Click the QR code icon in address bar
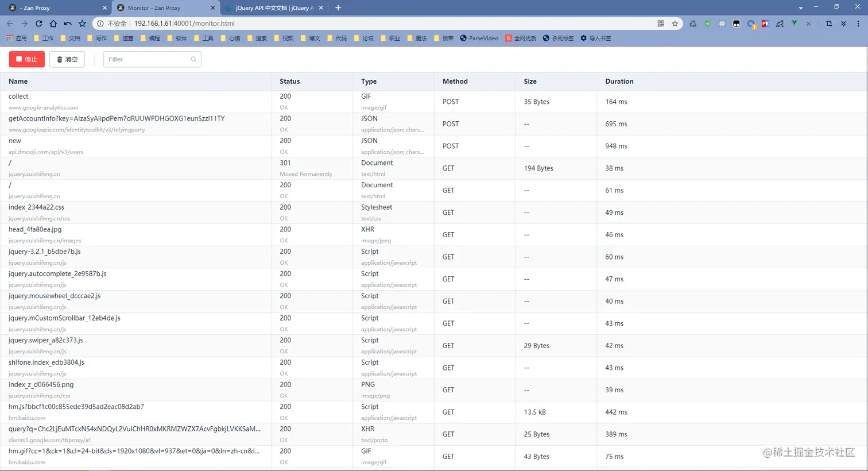Image resolution: width=868 pixels, height=471 pixels. pyautogui.click(x=661, y=24)
